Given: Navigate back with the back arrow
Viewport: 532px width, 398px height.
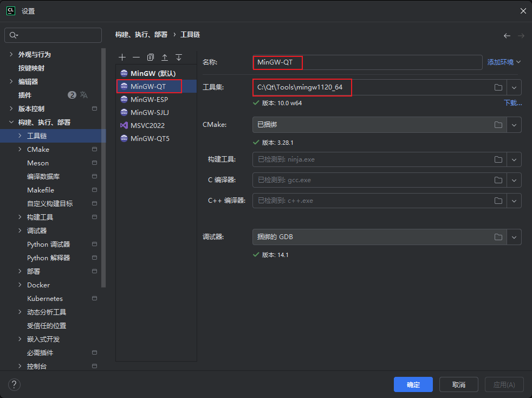Looking at the screenshot, I should tap(507, 35).
